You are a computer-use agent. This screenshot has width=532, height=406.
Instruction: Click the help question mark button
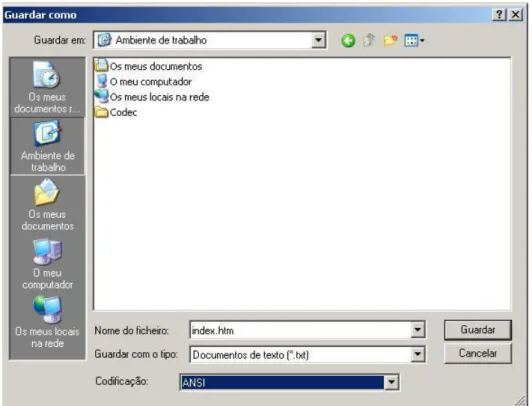[x=499, y=15]
